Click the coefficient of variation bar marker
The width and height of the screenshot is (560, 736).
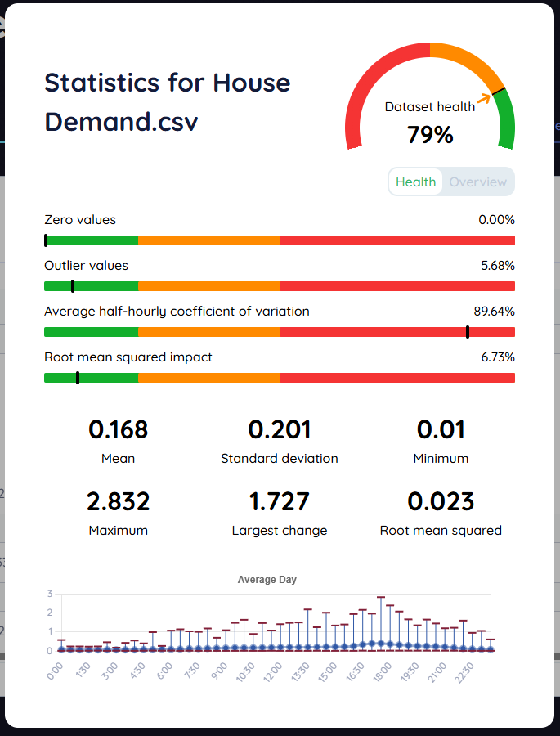468,332
